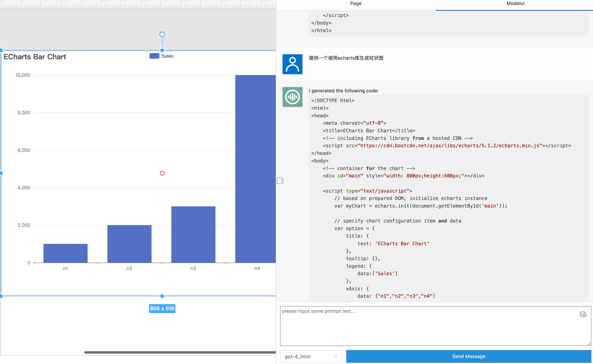Click the echarts CDN URL in code
This screenshot has height=364, width=593.
pos(450,146)
